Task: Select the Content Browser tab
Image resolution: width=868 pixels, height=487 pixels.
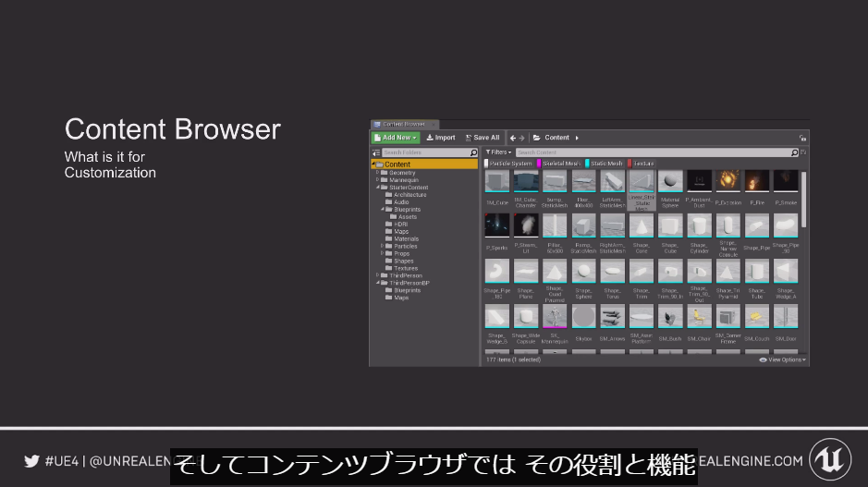Action: coord(404,124)
